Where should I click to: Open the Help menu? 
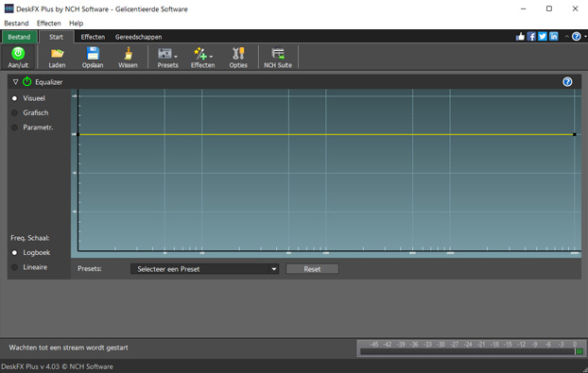coord(77,24)
